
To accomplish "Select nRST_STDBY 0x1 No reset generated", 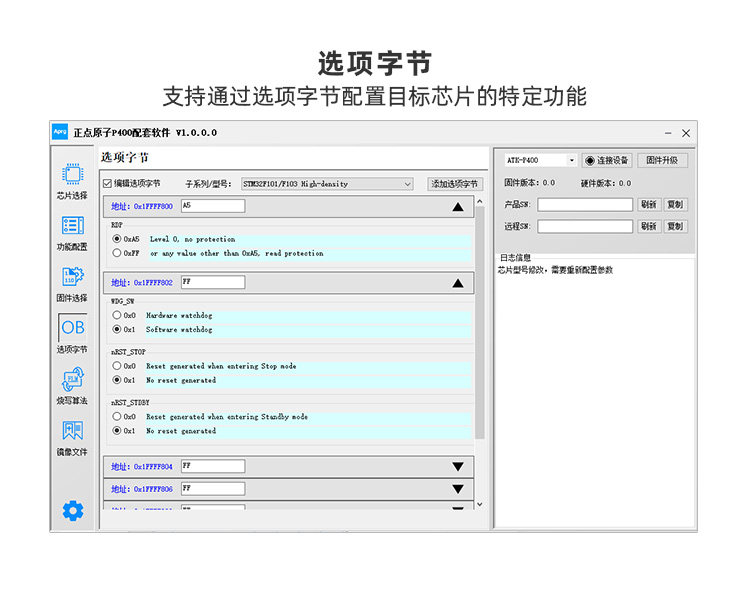I will (117, 431).
